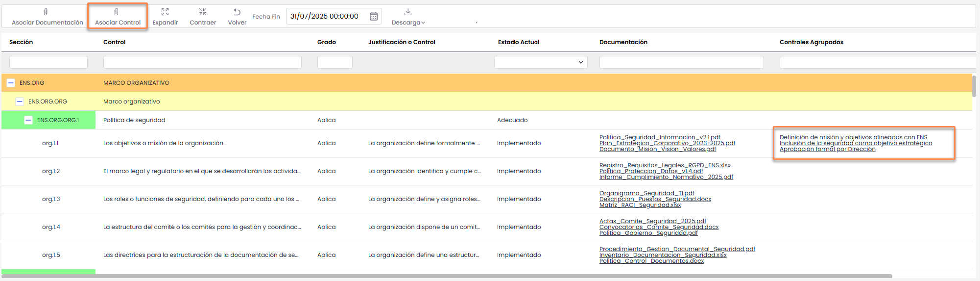The image size is (980, 281).
Task: Open the Estado Actual filter dropdown
Action: (x=541, y=62)
